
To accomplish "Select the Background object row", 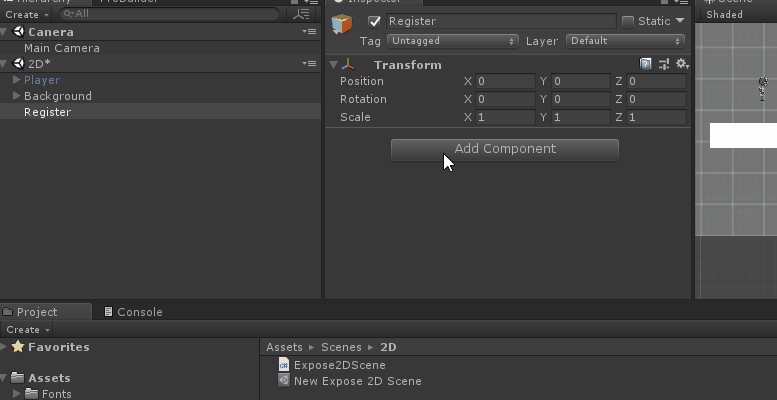I will [x=161, y=96].
